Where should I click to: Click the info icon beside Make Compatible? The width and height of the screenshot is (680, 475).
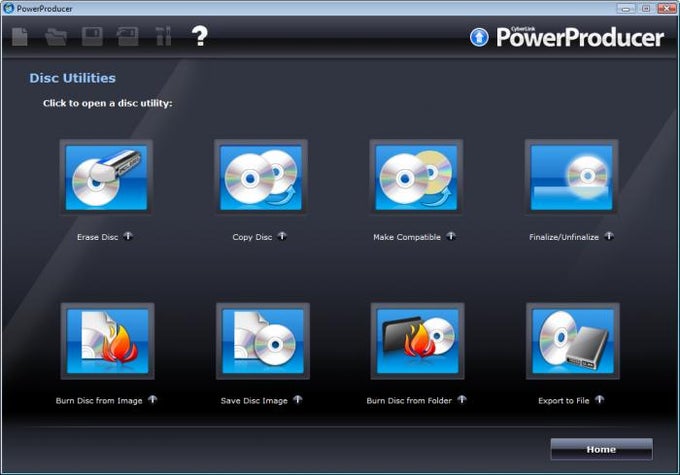451,236
